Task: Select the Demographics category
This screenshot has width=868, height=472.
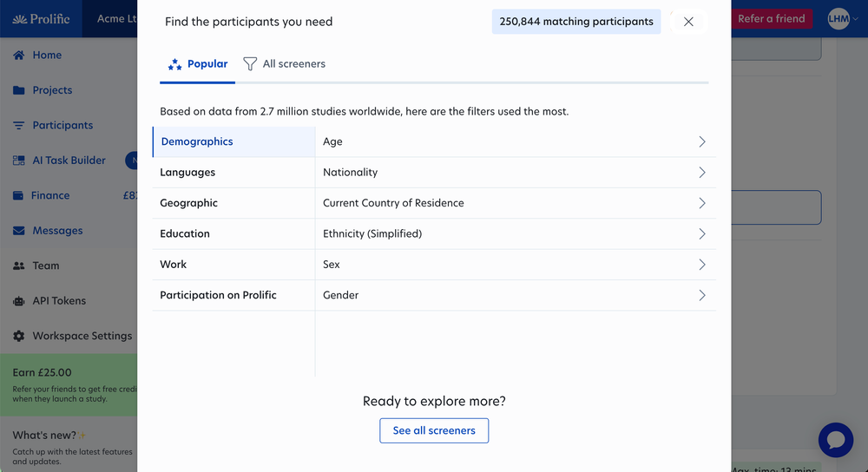Action: 233,141
